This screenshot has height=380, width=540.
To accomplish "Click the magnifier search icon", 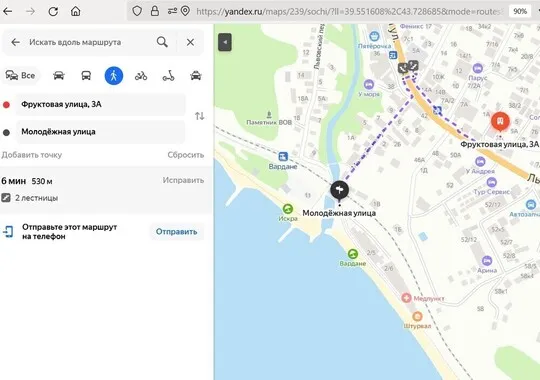I will point(162,42).
